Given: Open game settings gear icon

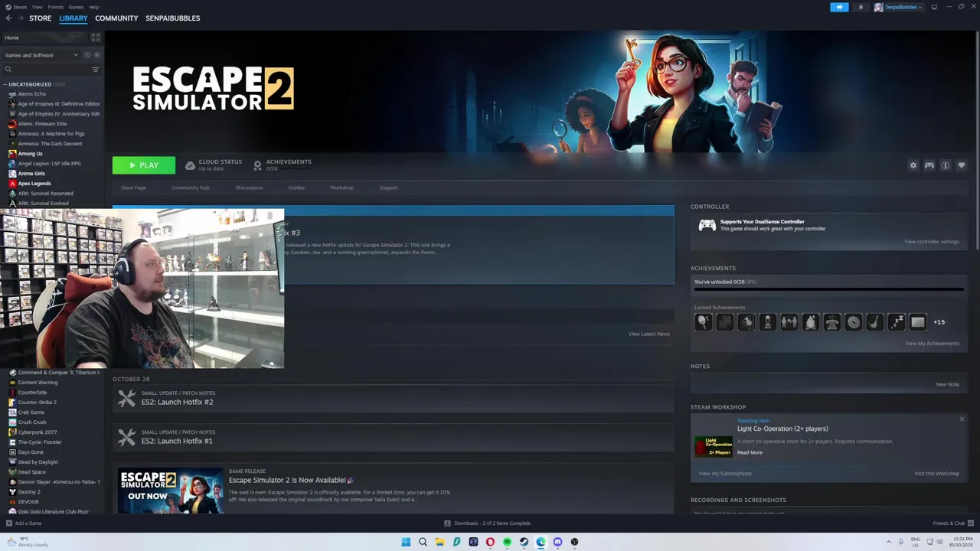Looking at the screenshot, I should coord(913,165).
